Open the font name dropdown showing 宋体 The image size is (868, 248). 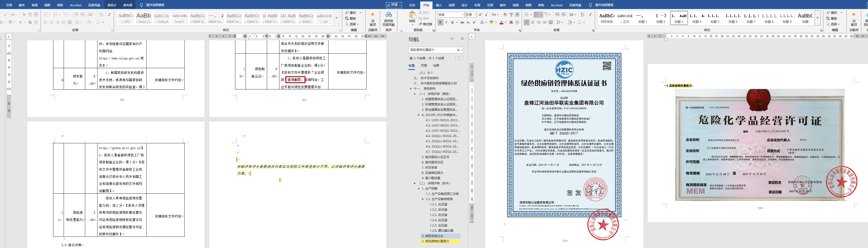click(x=462, y=15)
